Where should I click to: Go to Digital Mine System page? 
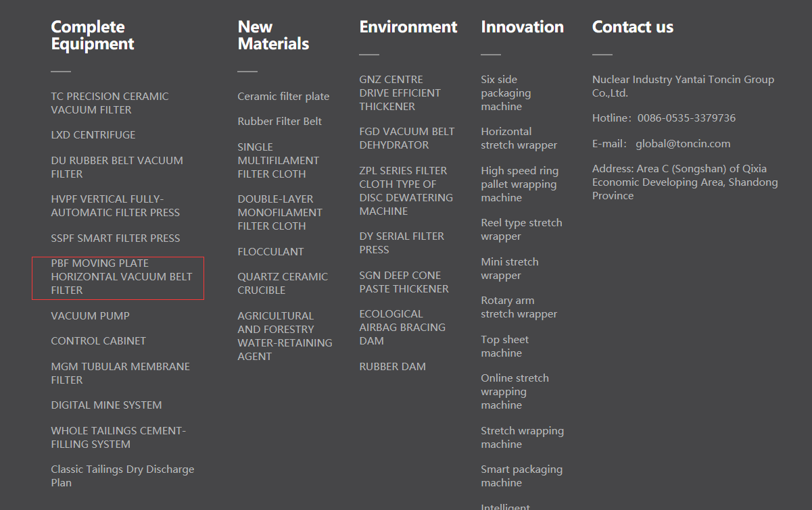tap(106, 405)
